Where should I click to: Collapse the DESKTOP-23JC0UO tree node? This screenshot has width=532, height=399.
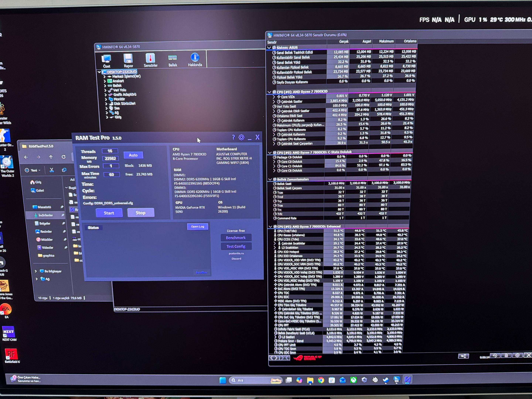(x=99, y=72)
